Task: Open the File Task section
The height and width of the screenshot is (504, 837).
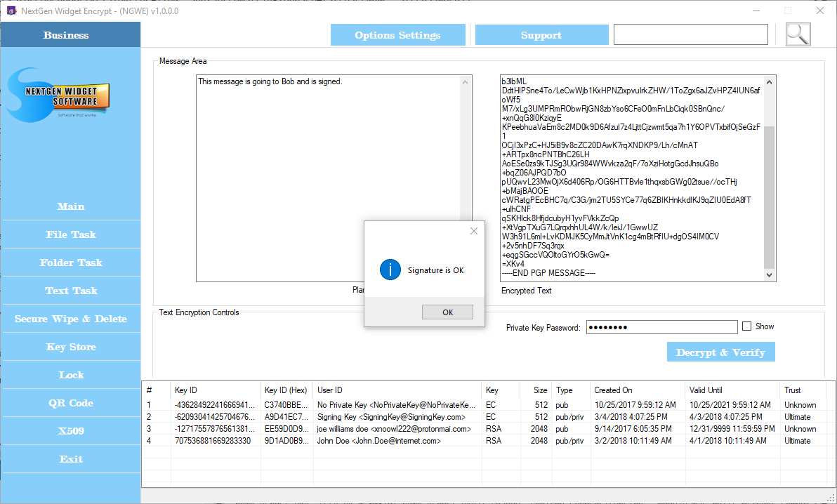Action: (x=71, y=234)
